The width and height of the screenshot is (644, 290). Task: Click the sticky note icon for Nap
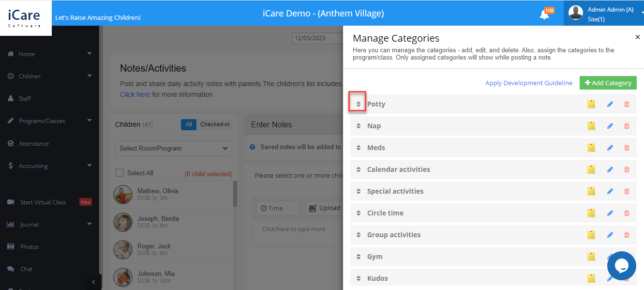click(x=591, y=126)
